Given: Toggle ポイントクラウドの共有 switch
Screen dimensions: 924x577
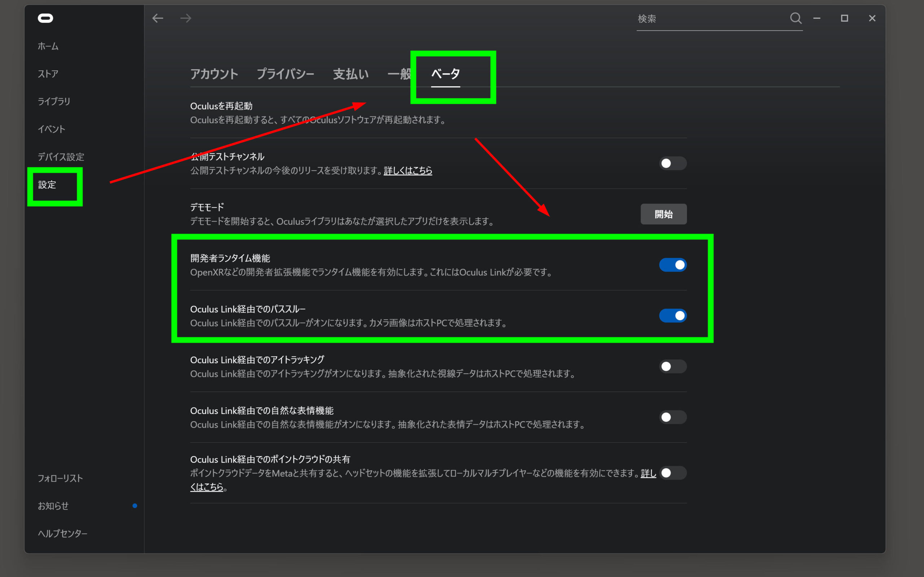Looking at the screenshot, I should [x=672, y=473].
